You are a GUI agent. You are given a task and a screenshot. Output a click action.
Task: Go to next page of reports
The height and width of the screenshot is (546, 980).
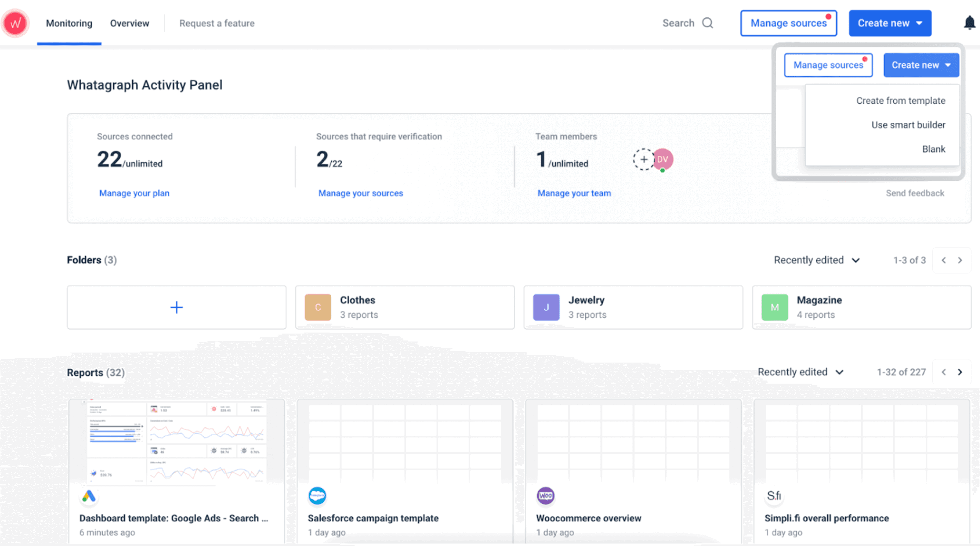pyautogui.click(x=960, y=372)
